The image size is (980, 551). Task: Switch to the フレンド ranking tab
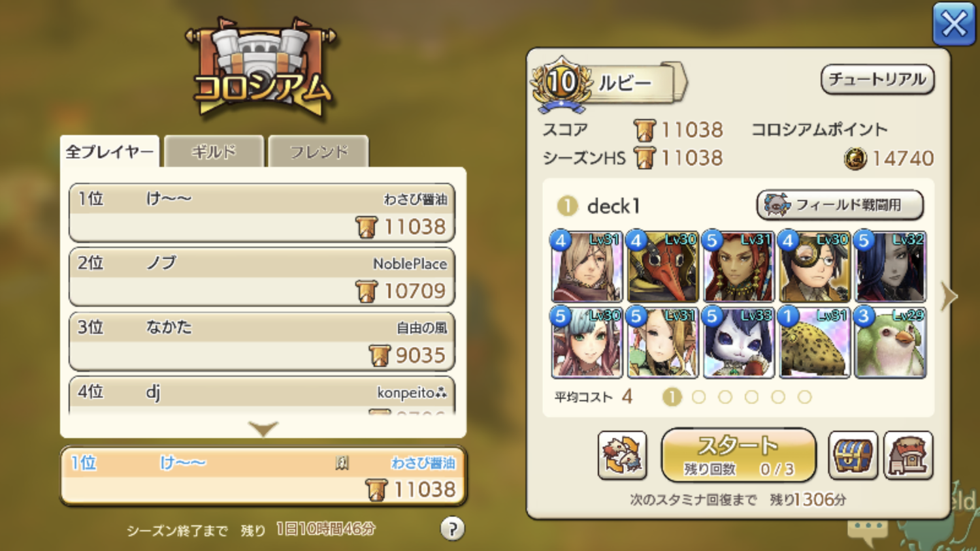point(318,151)
